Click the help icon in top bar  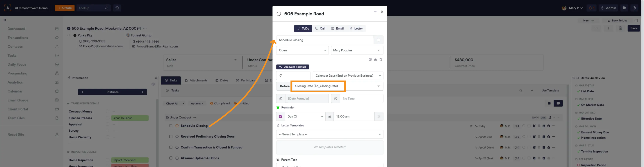634,8
